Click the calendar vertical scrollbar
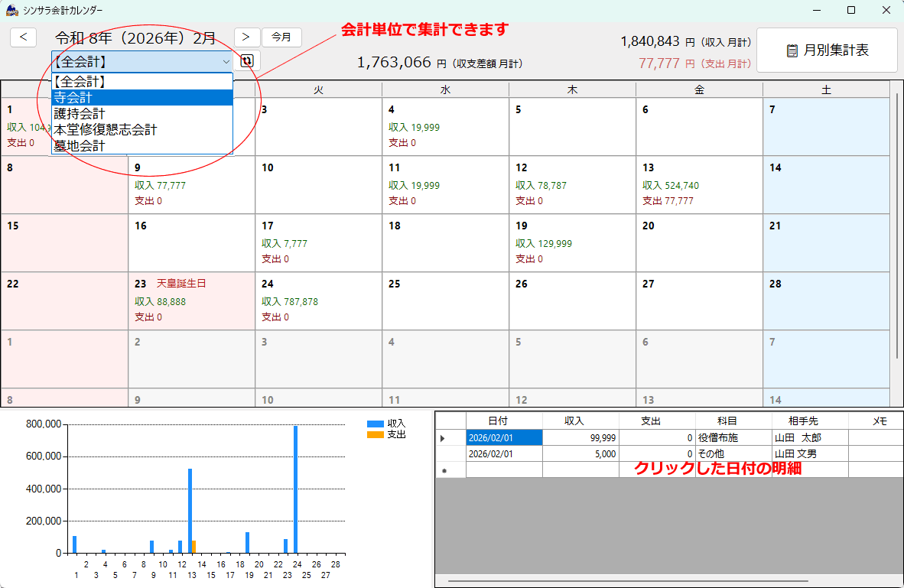Viewport: 904px width, 588px height. [x=897, y=229]
